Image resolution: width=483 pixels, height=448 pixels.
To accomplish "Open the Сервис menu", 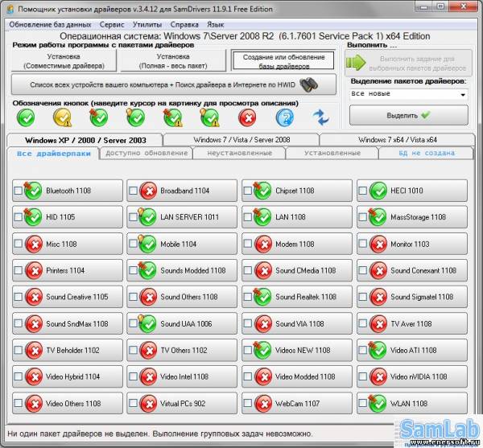I will [x=112, y=25].
